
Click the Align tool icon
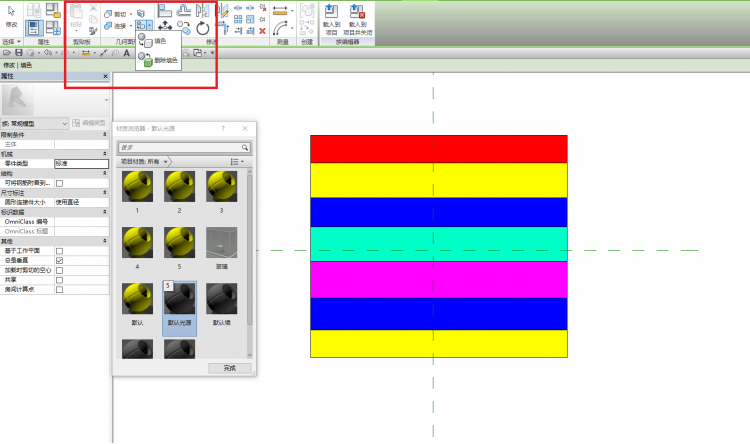point(165,11)
